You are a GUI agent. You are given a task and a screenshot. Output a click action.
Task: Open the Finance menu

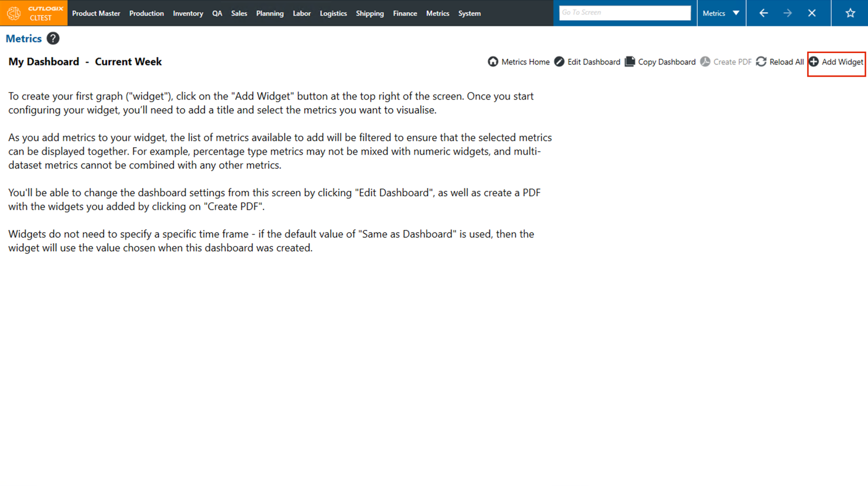405,13
